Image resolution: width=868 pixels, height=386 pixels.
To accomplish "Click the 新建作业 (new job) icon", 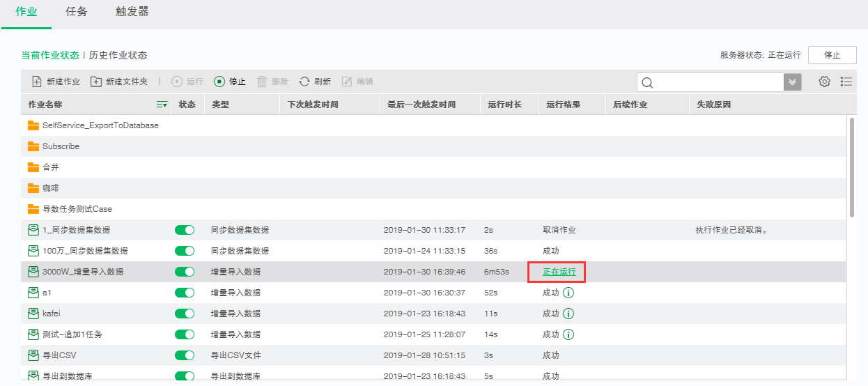I will pos(37,82).
